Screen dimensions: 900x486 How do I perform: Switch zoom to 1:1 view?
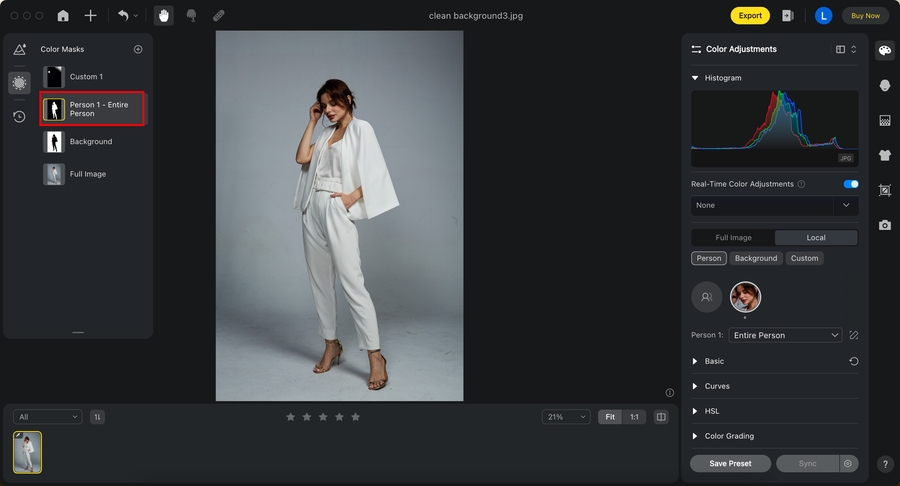[634, 417]
